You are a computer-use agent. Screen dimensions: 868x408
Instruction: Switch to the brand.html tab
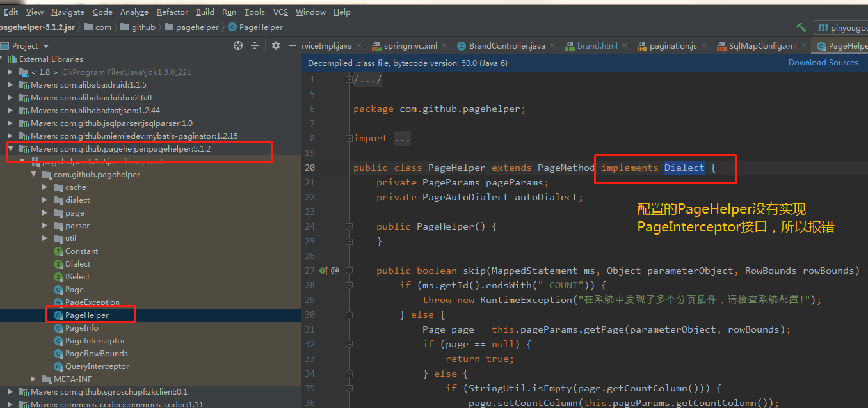(597, 46)
